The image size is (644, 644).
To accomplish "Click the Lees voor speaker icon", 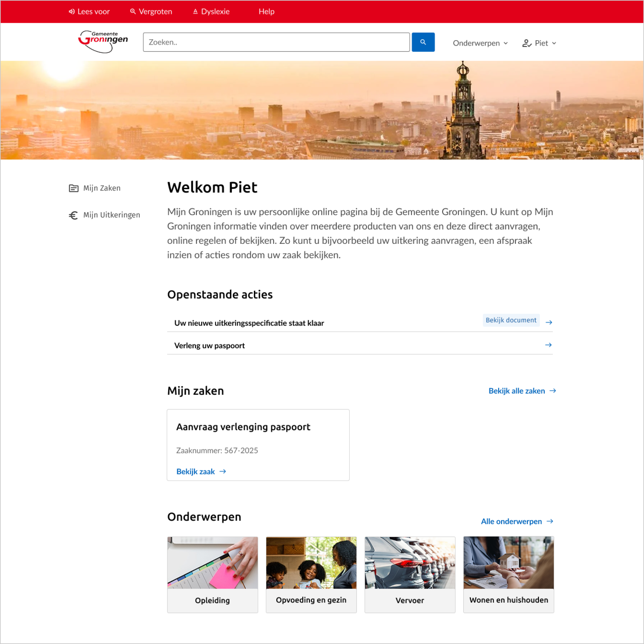I will [71, 11].
